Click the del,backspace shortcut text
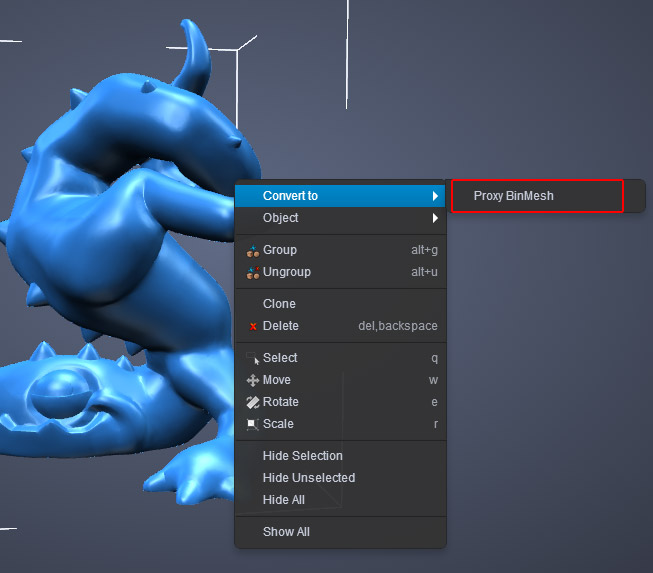Viewport: 653px width, 573px height. [398, 326]
